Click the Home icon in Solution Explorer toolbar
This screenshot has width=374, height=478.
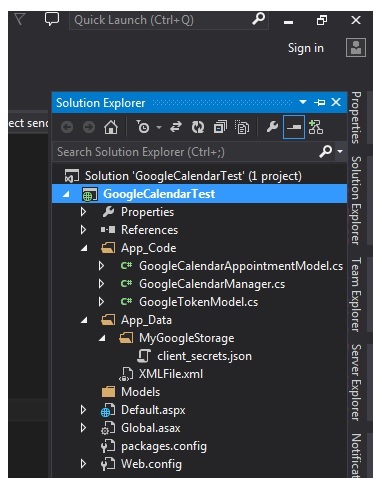click(111, 127)
